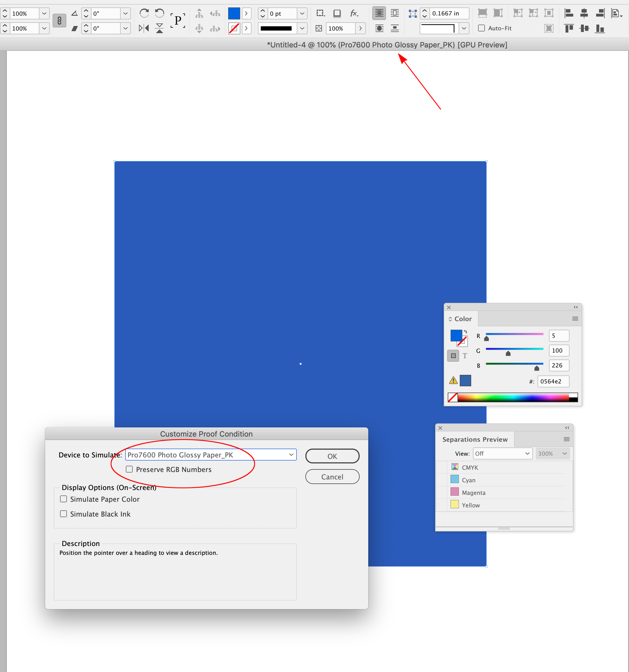Click Cancel in Customize Proof Condition
Image resolution: width=629 pixels, height=672 pixels.
coord(332,477)
